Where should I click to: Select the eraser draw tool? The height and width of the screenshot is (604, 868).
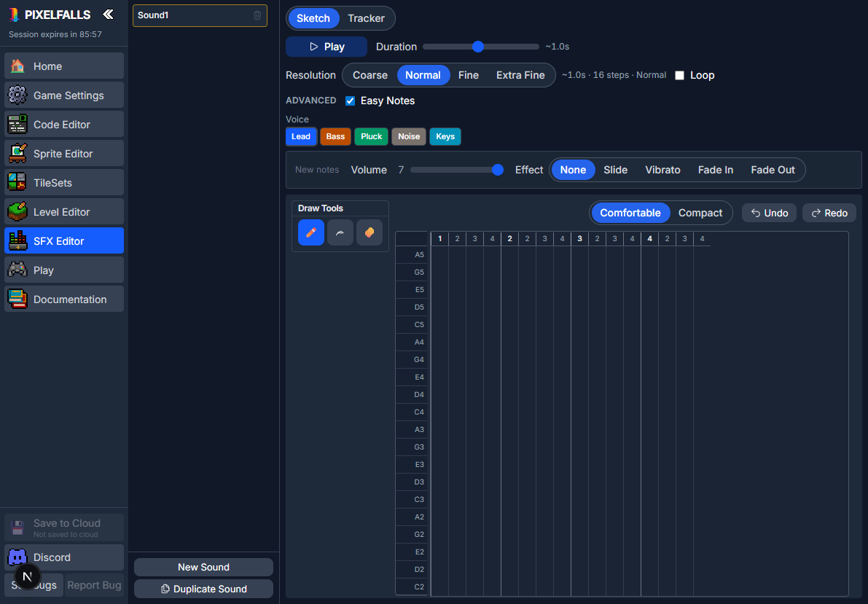pos(370,232)
